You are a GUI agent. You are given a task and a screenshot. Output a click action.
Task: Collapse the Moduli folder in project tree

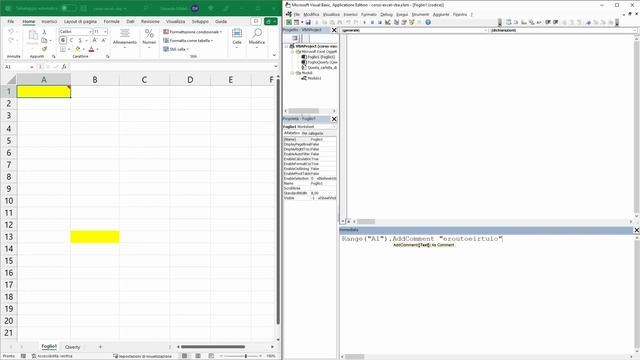pos(292,73)
